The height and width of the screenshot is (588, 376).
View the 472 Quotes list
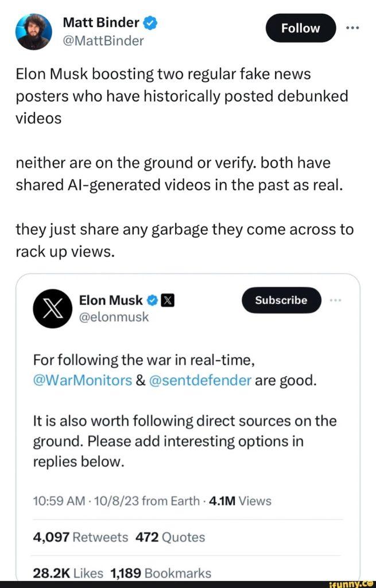coord(170,537)
